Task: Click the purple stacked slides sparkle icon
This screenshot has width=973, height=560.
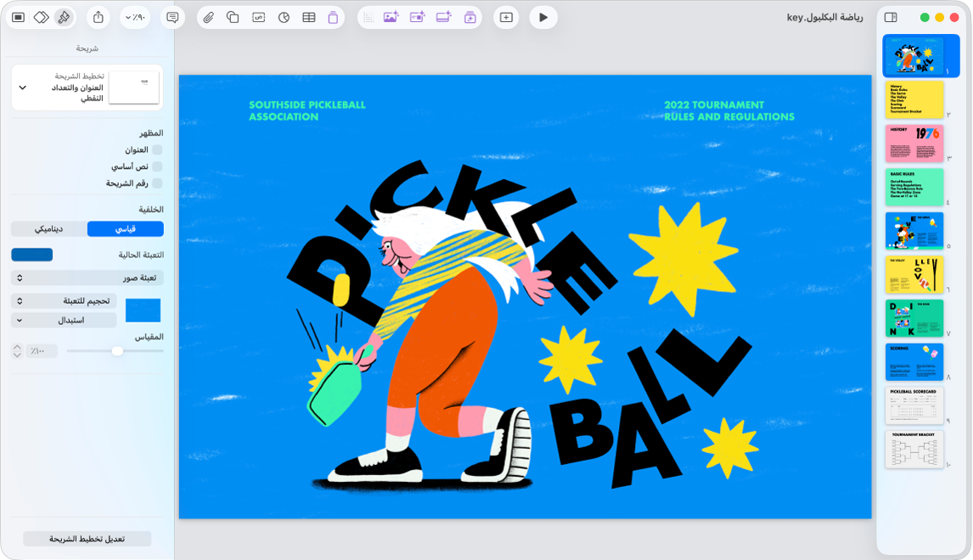Action: coord(470,17)
